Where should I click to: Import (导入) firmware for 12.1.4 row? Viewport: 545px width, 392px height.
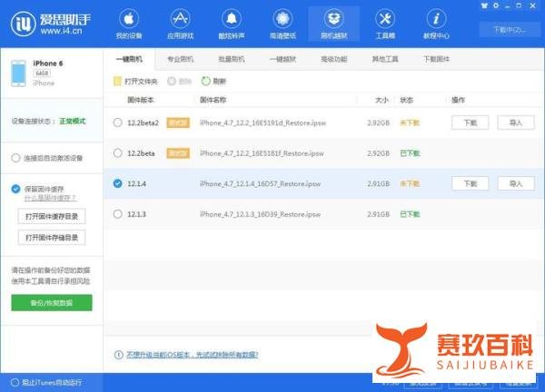pyautogui.click(x=516, y=183)
